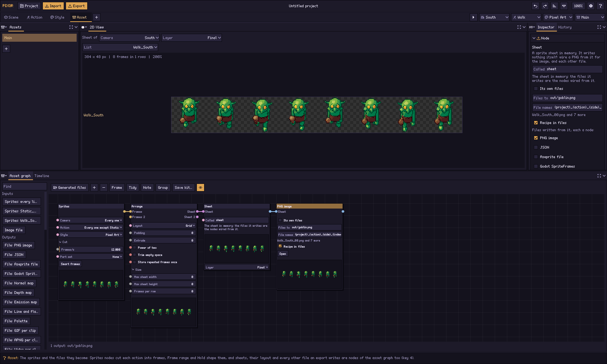
Task: Uncheck PNG image in Inspector
Action: click(536, 138)
